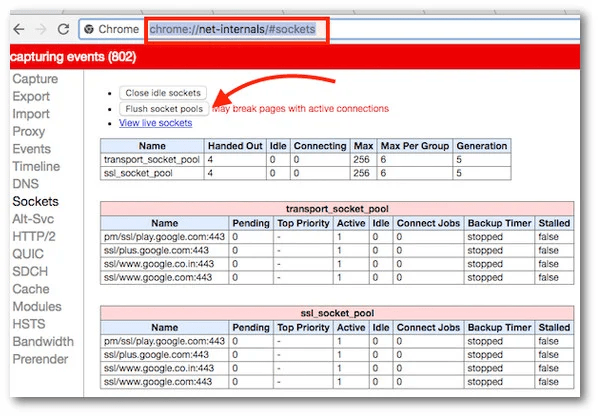This screenshot has width=599, height=416.
Task: Click Connect Jobs header in ssl_socket_pool table
Action: [x=428, y=327]
